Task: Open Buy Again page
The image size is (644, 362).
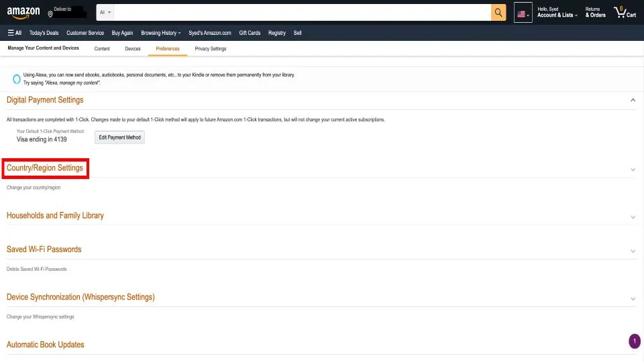Action: (122, 33)
